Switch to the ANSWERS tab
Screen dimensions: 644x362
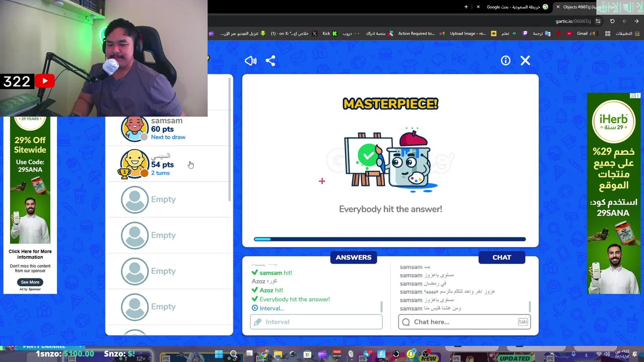click(x=354, y=257)
